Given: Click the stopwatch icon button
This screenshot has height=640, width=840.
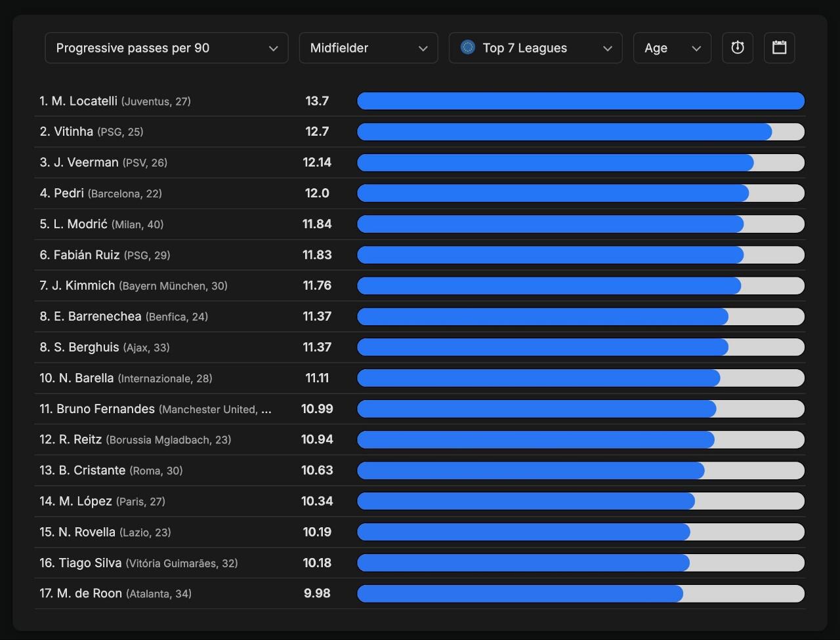Looking at the screenshot, I should click(x=737, y=48).
